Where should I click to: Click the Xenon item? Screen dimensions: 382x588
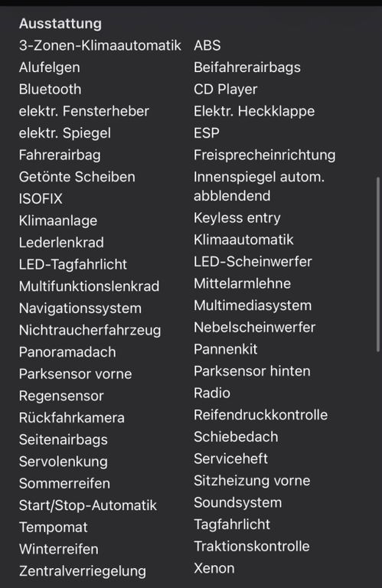(214, 569)
